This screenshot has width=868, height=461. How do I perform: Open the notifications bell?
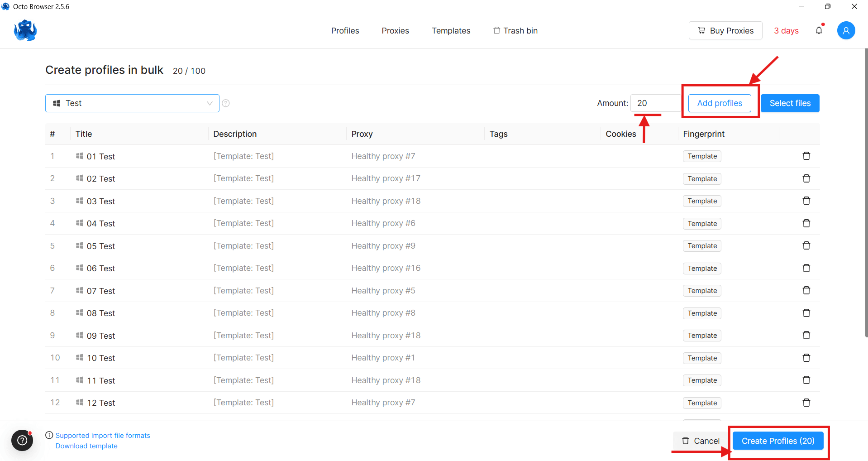click(819, 30)
